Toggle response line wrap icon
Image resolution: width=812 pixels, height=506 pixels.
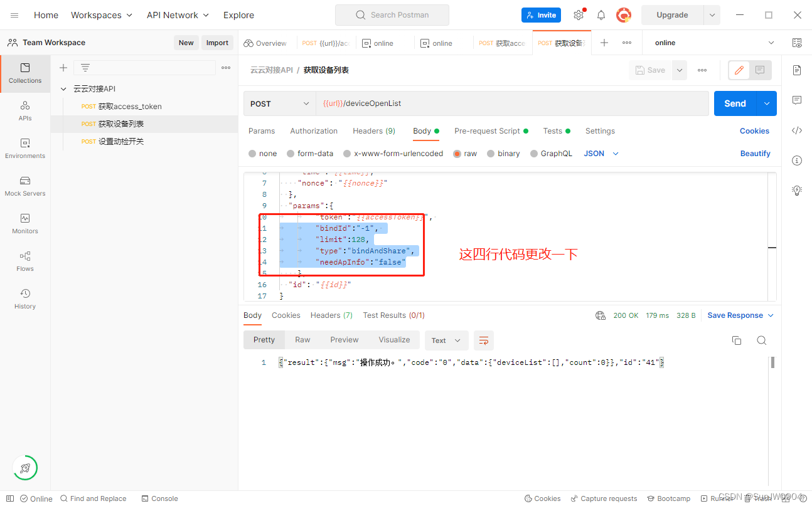click(x=484, y=340)
